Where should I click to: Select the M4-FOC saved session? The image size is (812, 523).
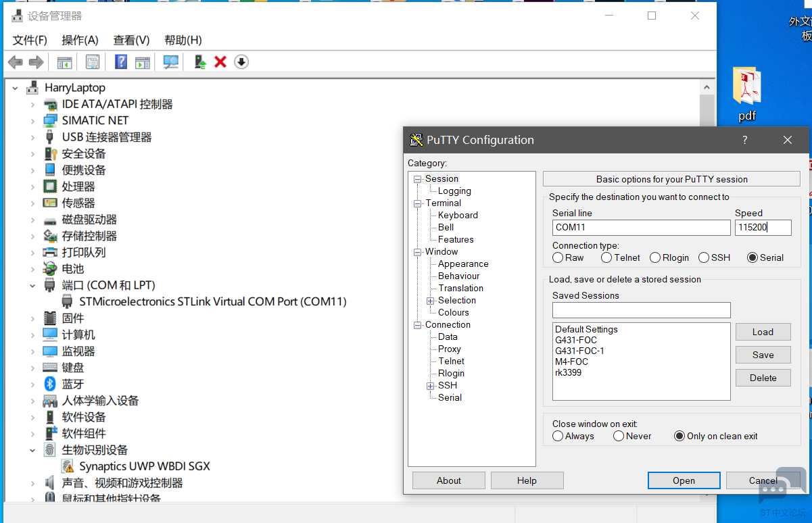coord(571,362)
